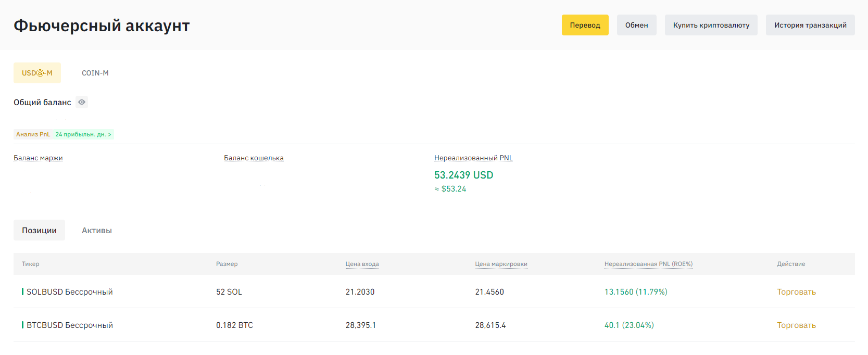The height and width of the screenshot is (355, 868).
Task: Open the BTCBUSD Бессрочный row
Action: (x=69, y=325)
